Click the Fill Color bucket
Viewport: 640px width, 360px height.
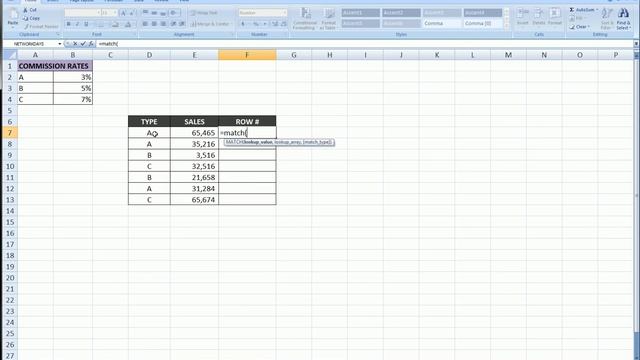116,24
